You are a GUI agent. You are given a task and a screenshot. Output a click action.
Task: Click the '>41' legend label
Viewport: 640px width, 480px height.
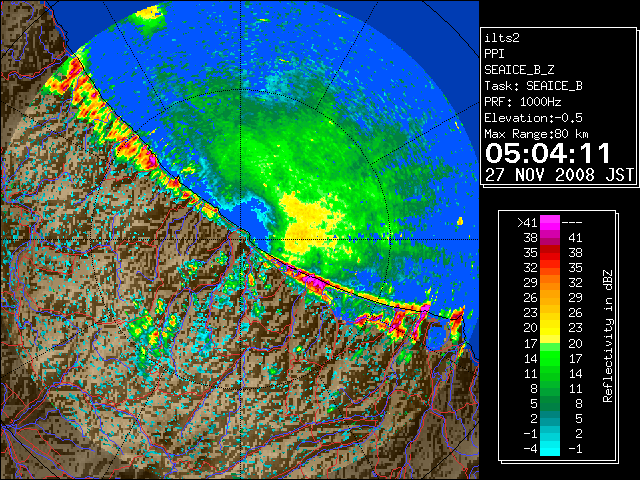click(x=527, y=223)
